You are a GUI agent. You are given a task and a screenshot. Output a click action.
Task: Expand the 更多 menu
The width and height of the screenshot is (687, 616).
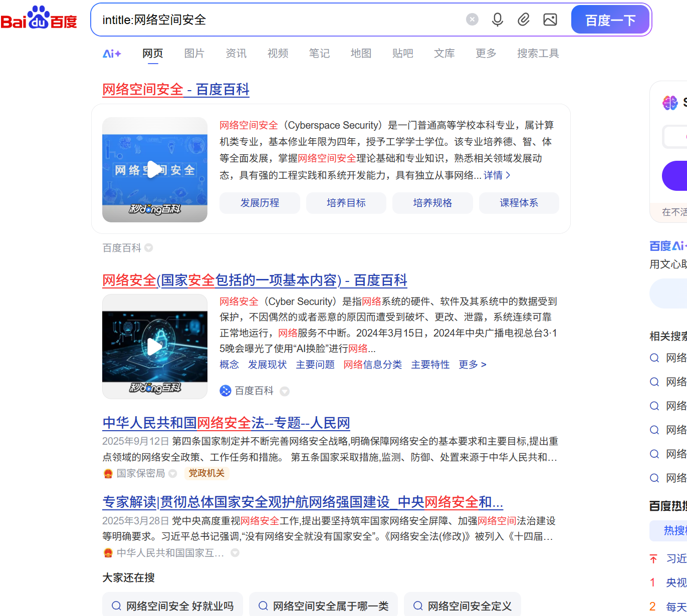pos(486,54)
